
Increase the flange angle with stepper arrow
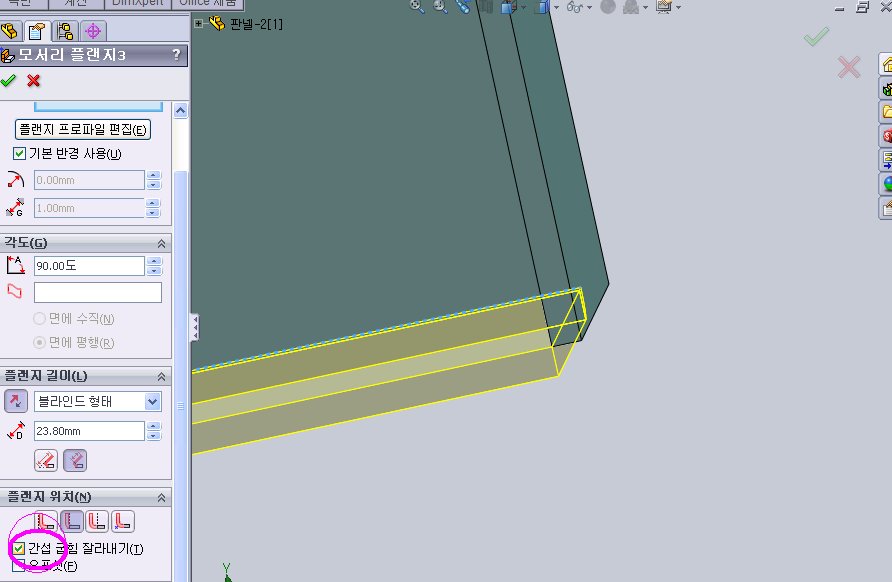[154, 261]
